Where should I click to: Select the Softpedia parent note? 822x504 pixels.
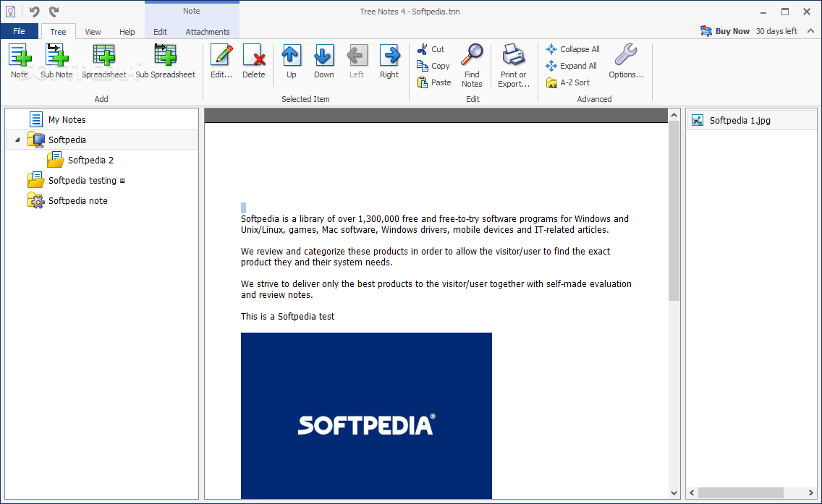point(102,140)
